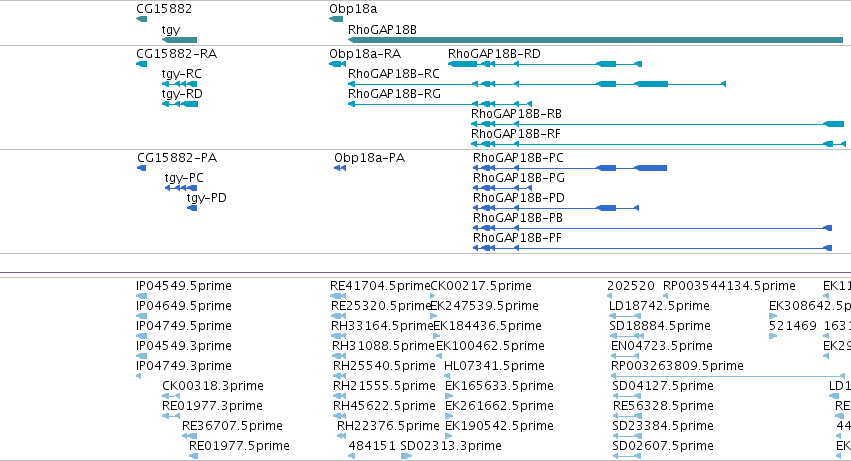The height and width of the screenshot is (461, 851).
Task: Select the IP04749.3prime EST label
Action: (x=183, y=367)
